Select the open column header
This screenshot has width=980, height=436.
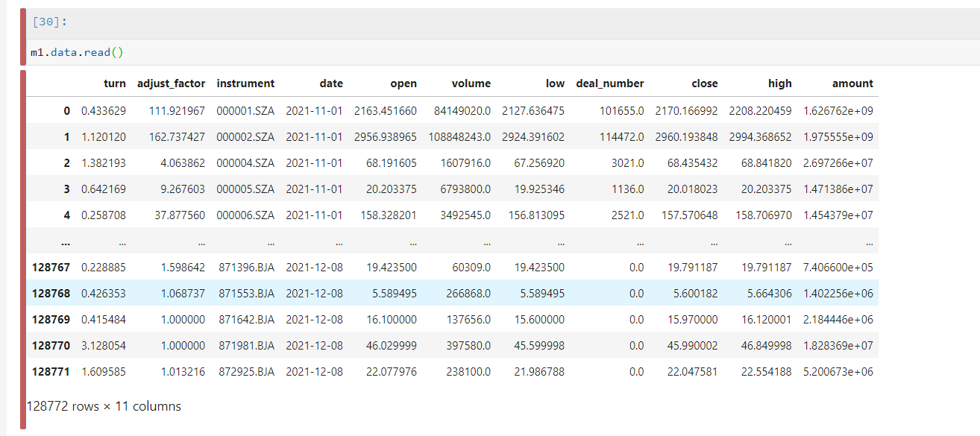click(x=403, y=83)
